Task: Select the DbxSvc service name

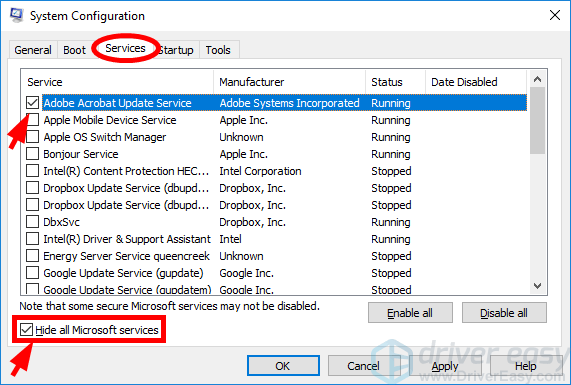Action: click(62, 222)
